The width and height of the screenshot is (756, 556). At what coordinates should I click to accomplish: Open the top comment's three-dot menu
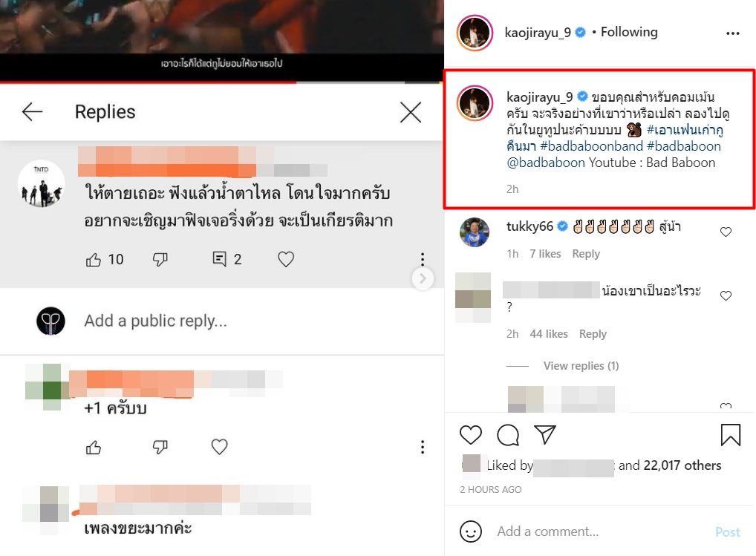423,259
